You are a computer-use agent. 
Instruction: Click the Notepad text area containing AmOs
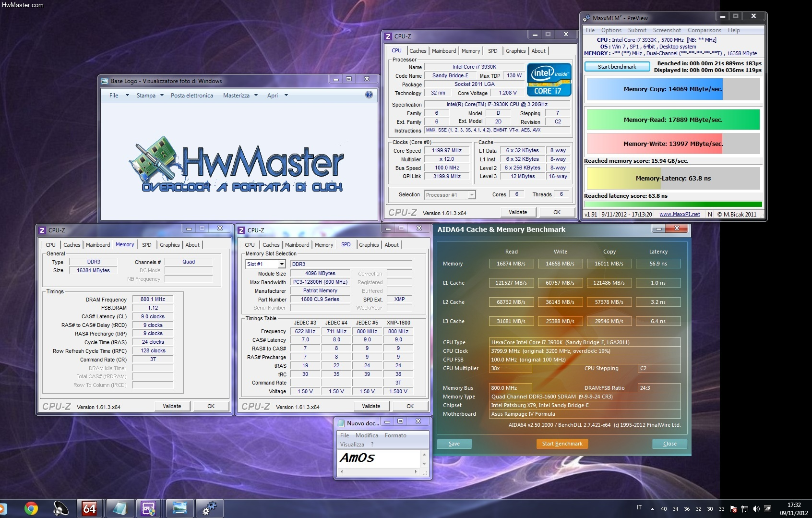point(379,459)
